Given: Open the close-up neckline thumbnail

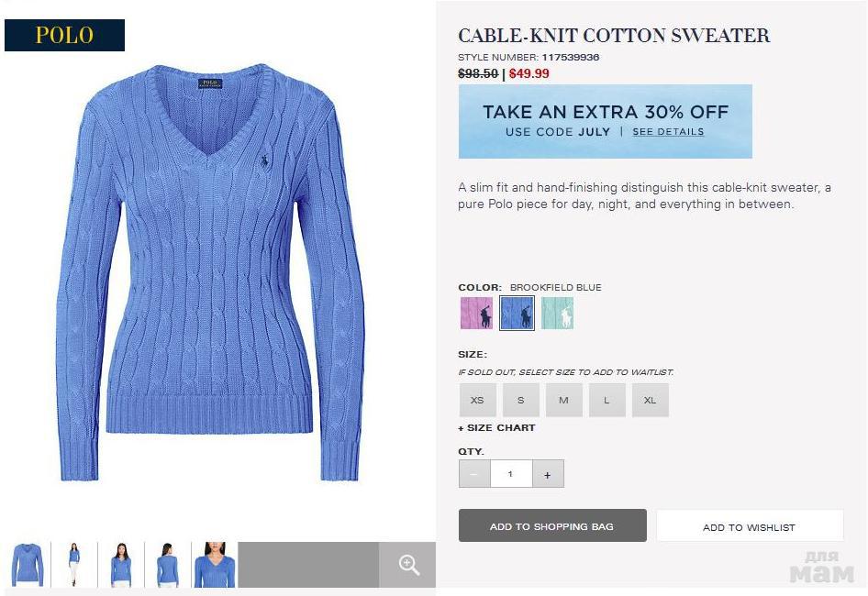Looking at the screenshot, I should tap(215, 565).
